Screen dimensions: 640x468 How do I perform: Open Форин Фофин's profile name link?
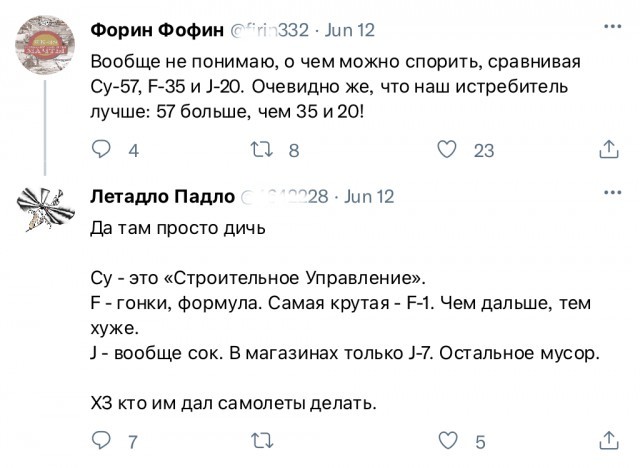[161, 28]
